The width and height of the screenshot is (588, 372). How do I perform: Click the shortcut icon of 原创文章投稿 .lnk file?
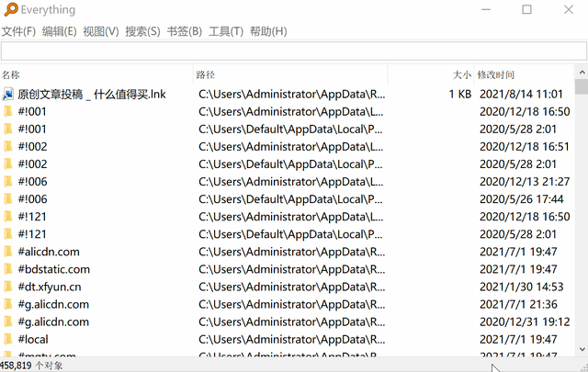[x=8, y=94]
